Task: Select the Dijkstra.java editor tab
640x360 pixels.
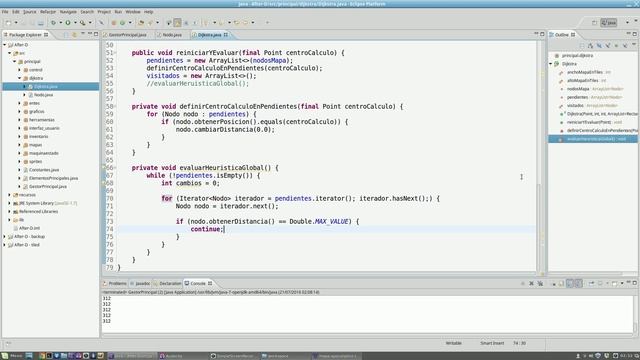Action: coord(209,35)
